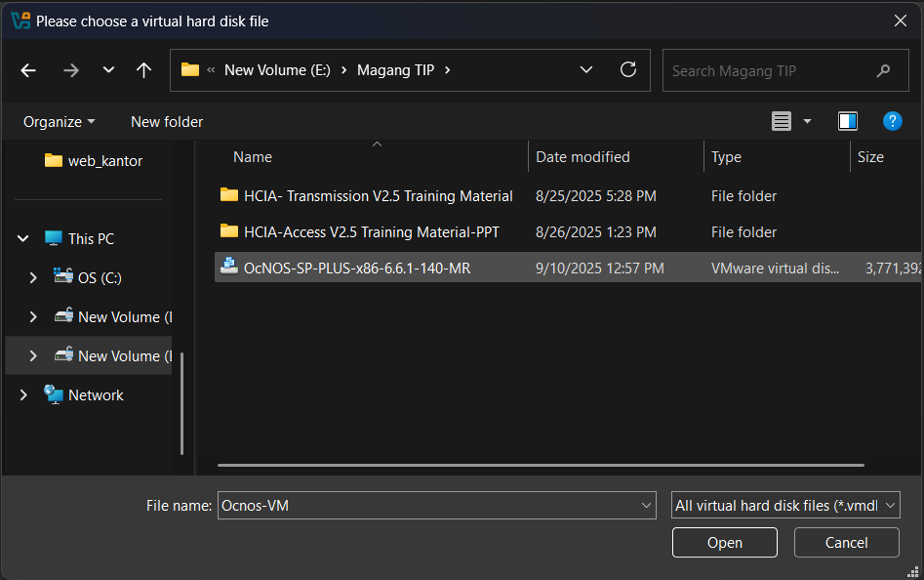Image resolution: width=924 pixels, height=580 pixels.
Task: Open the file type filter dropdown
Action: 785,505
